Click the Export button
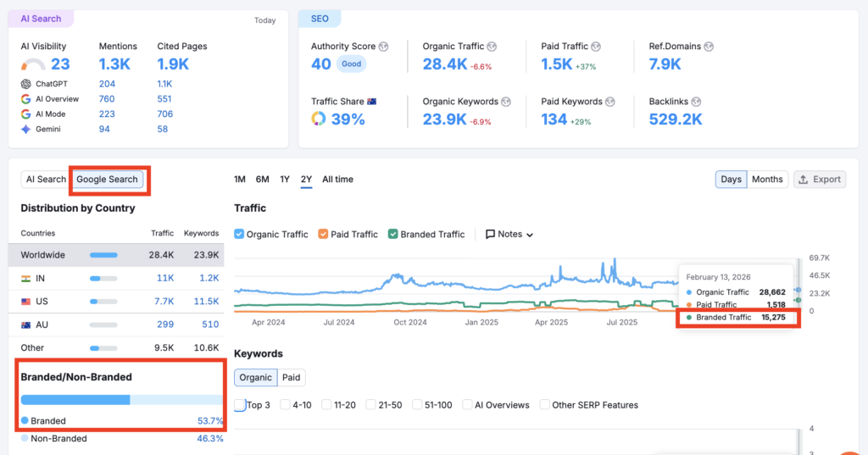868x455 pixels. pyautogui.click(x=819, y=180)
